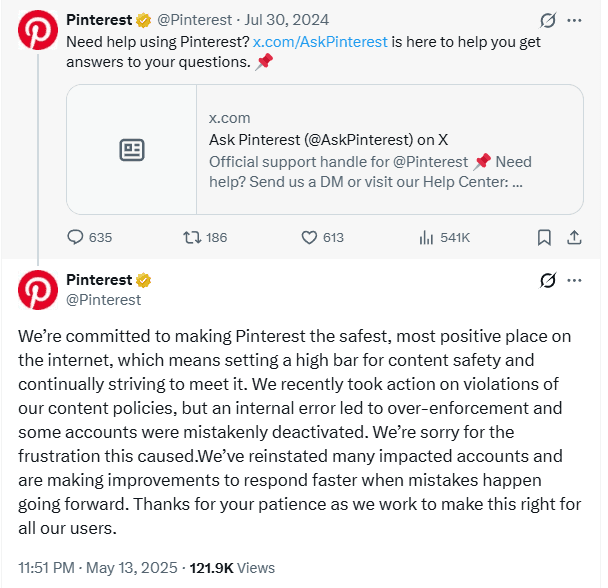Click the reply icon showing 635 comments
The width and height of the screenshot is (608, 588).
pos(75,237)
